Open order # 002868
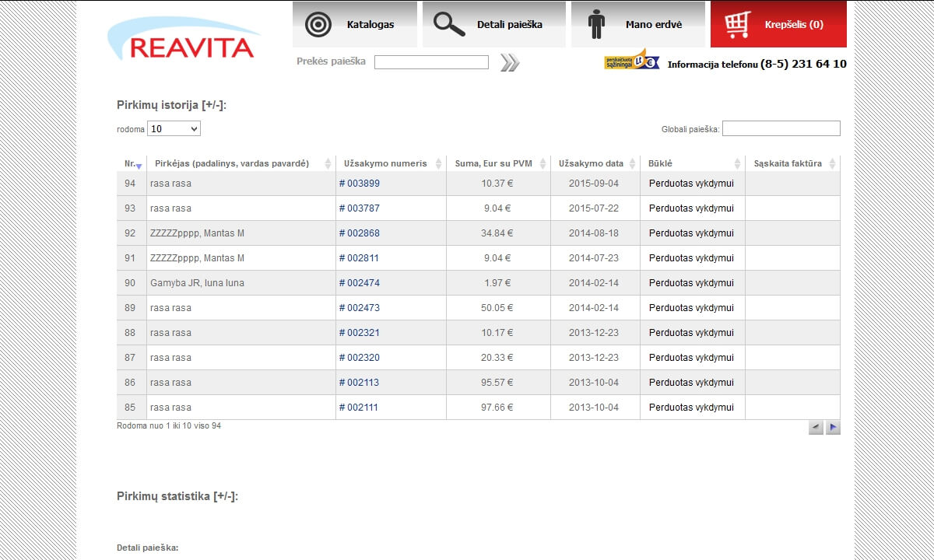The width and height of the screenshot is (934, 560). coord(360,233)
